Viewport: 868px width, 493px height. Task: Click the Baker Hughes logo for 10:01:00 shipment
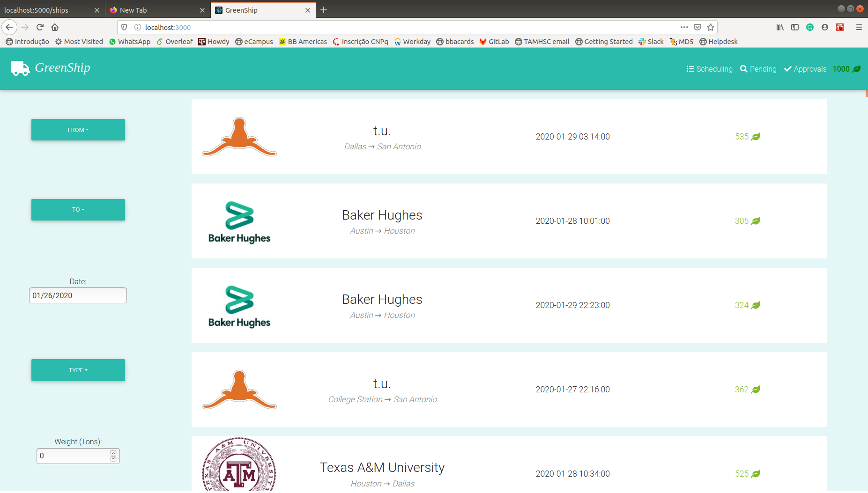(239, 222)
